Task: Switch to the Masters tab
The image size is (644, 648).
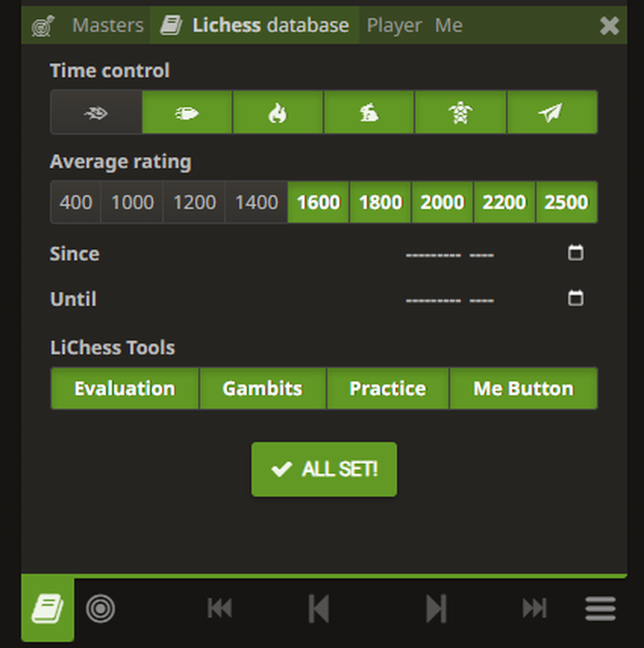Action: point(107,25)
